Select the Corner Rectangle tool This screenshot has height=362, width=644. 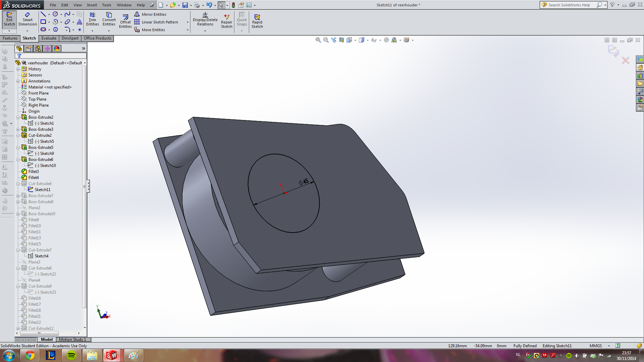coord(43,22)
